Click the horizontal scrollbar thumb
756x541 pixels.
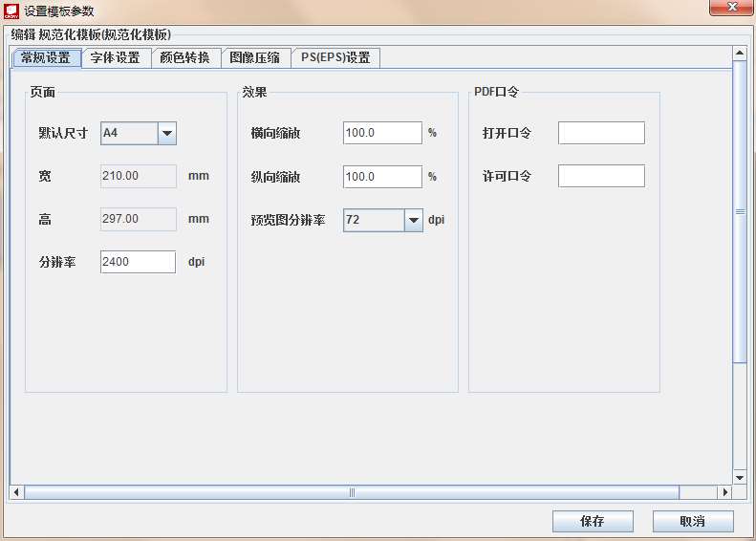(x=352, y=492)
